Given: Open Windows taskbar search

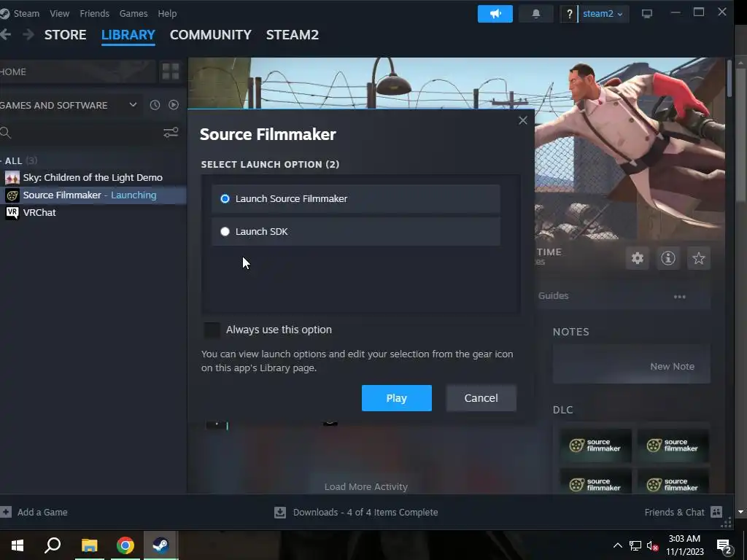Looking at the screenshot, I should [x=53, y=545].
